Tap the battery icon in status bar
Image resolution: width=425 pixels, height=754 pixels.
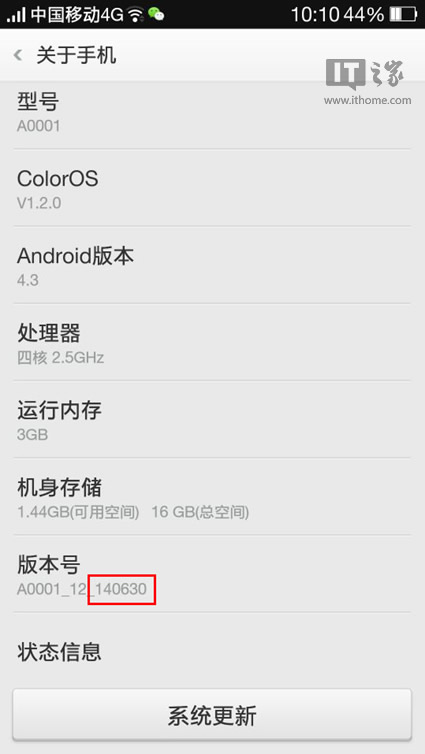point(403,14)
